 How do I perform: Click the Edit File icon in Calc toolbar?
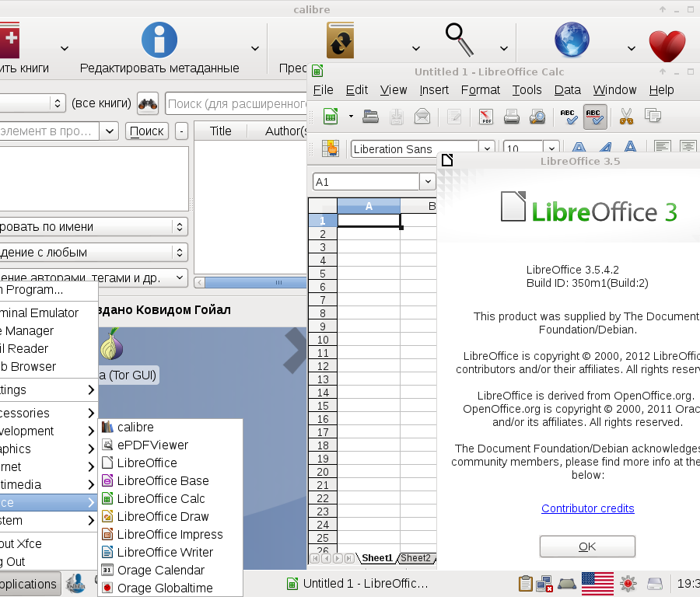pos(454,117)
